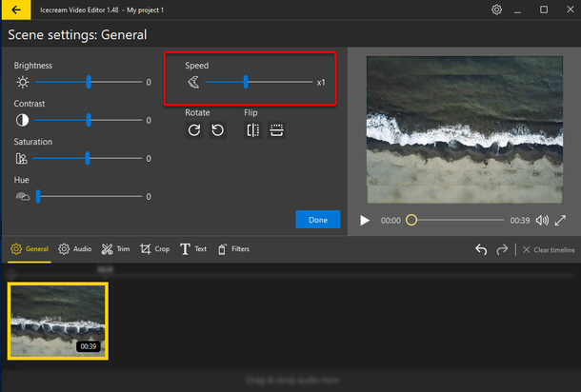Viewport: 581px width, 392px height.
Task: Click the contrast half-circle icon
Action: [x=22, y=120]
